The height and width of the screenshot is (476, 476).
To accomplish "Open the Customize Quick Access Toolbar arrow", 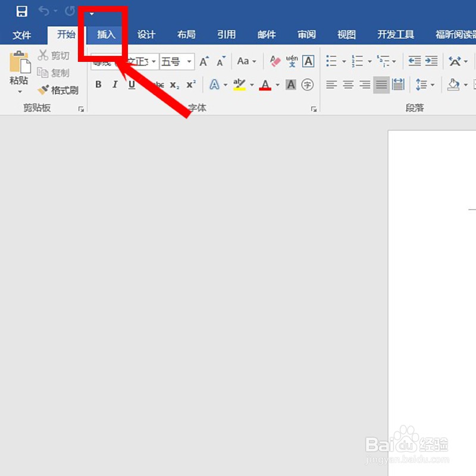I will [92, 13].
